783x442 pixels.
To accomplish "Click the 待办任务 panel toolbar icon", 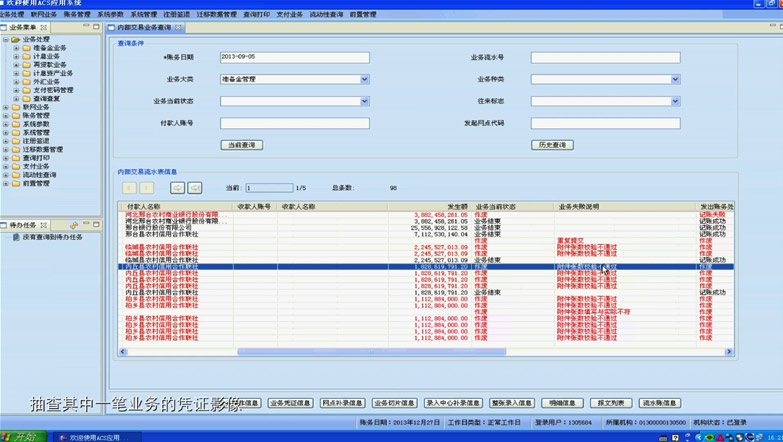I will (x=73, y=226).
